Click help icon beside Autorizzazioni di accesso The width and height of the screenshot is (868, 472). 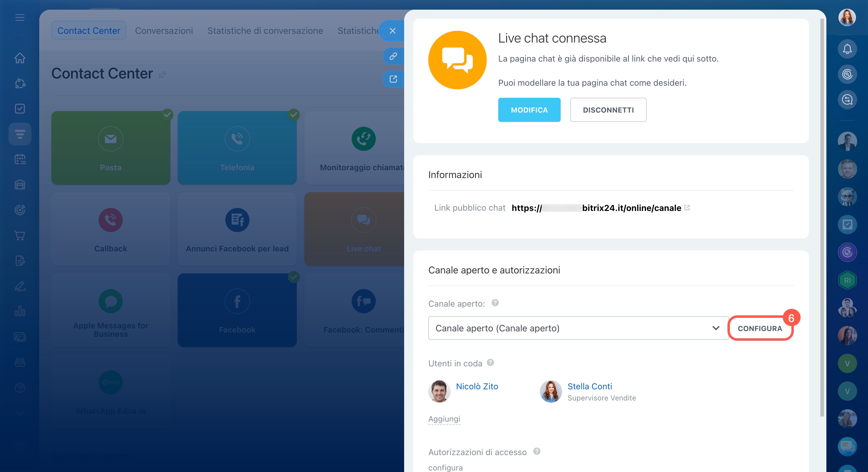tap(537, 451)
